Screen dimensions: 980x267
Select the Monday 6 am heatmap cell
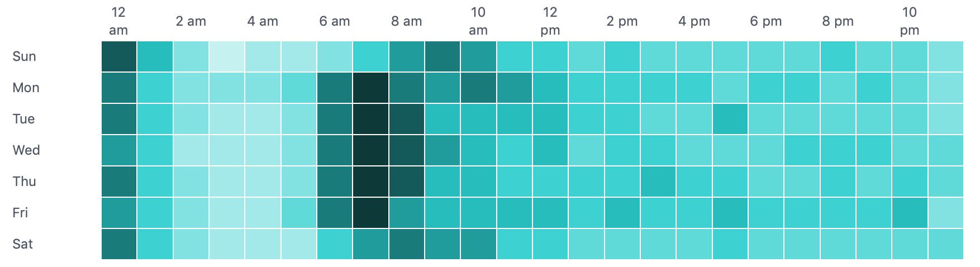tap(335, 88)
